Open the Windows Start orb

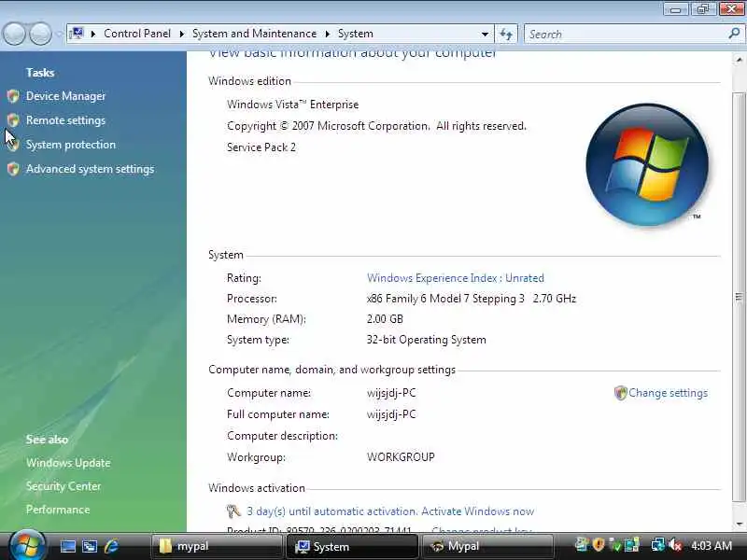click(27, 546)
